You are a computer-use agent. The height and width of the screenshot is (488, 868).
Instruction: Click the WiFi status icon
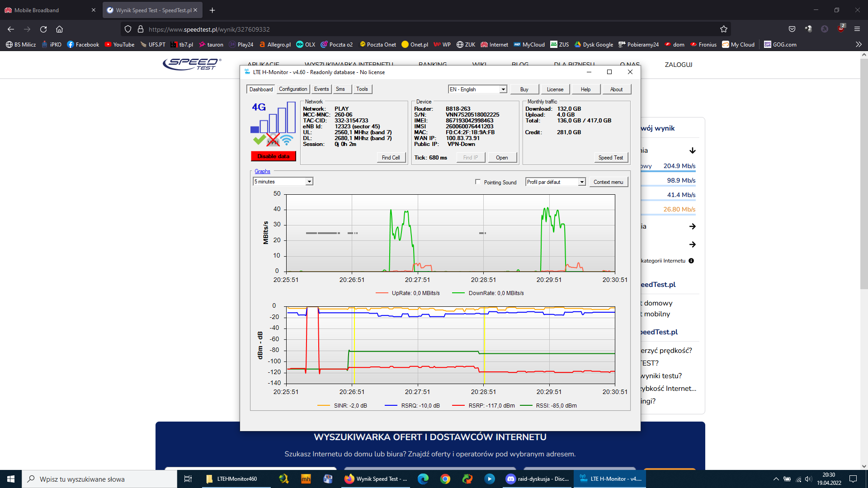287,140
